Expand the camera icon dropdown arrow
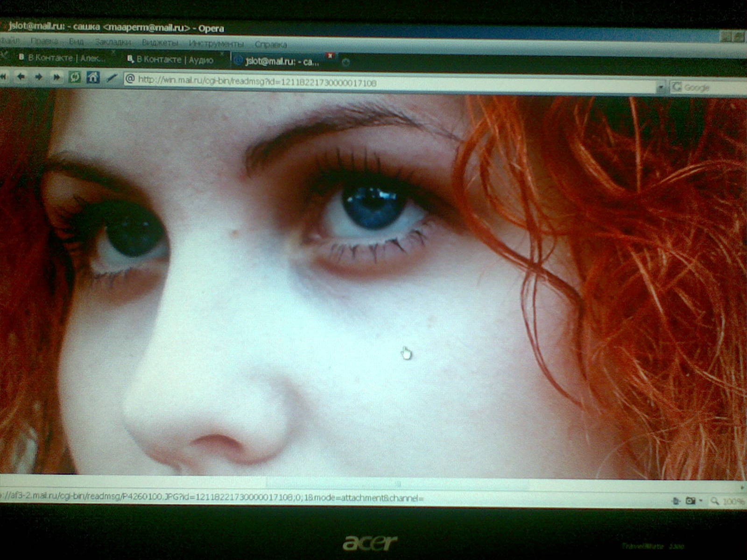The height and width of the screenshot is (560, 747). (x=701, y=501)
